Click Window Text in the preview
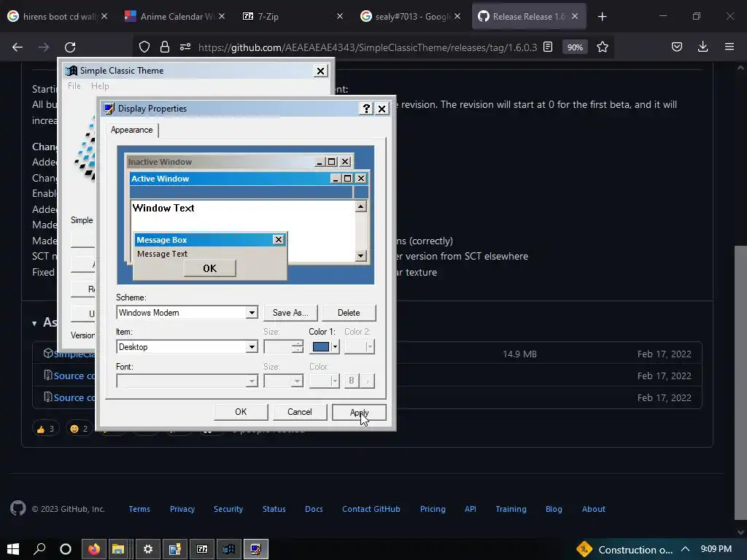 pos(163,208)
